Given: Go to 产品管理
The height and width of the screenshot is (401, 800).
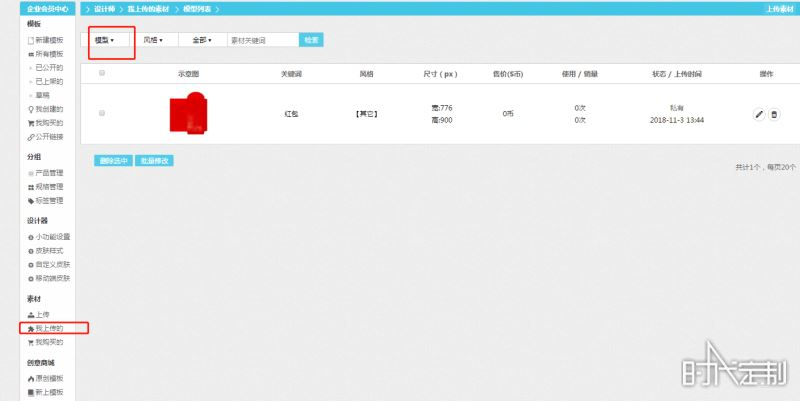Looking at the screenshot, I should [46, 173].
